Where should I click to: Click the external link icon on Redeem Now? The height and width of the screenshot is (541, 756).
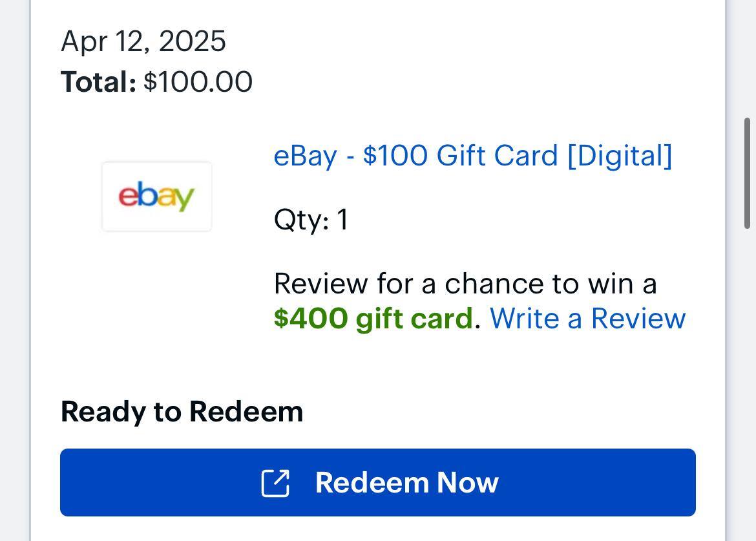point(275,483)
